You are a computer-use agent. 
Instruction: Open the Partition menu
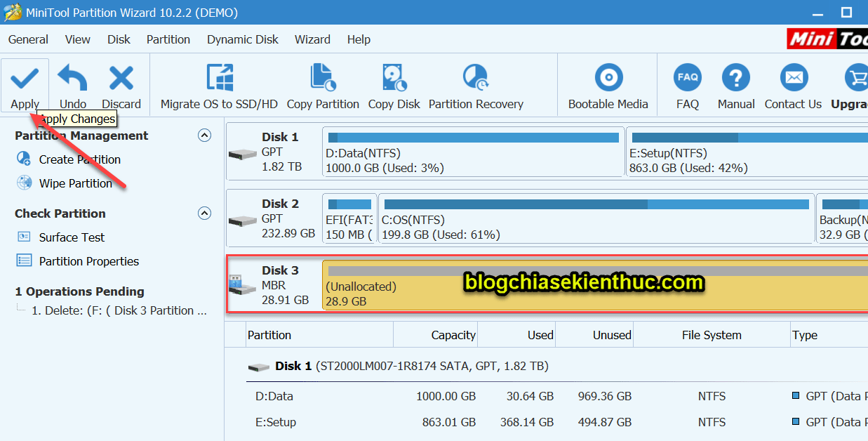[x=168, y=39]
